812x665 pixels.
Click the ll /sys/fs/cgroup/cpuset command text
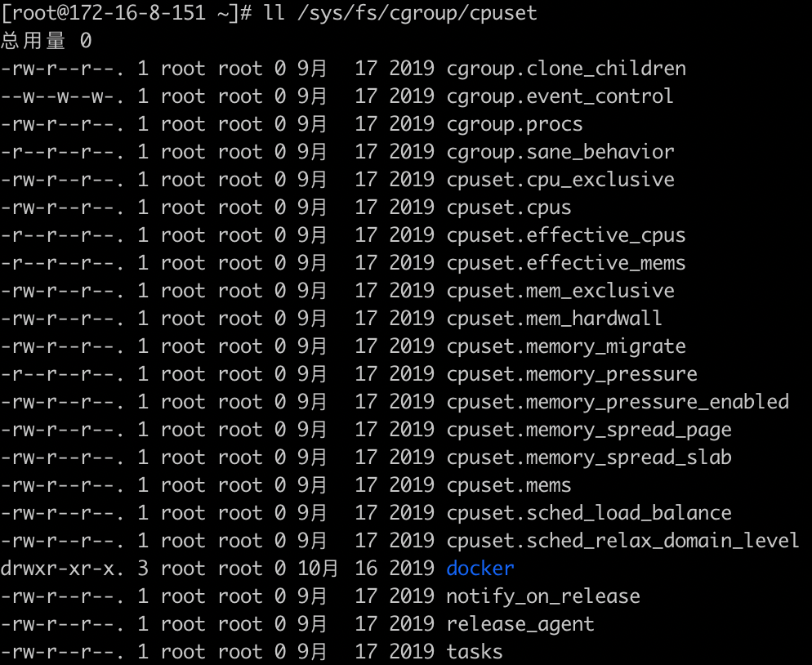pyautogui.click(x=400, y=13)
